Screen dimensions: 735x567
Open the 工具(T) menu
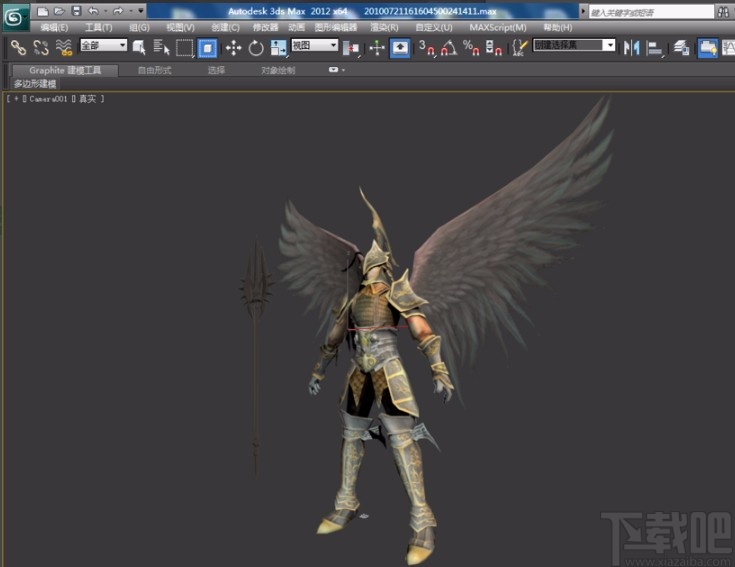tap(98, 28)
